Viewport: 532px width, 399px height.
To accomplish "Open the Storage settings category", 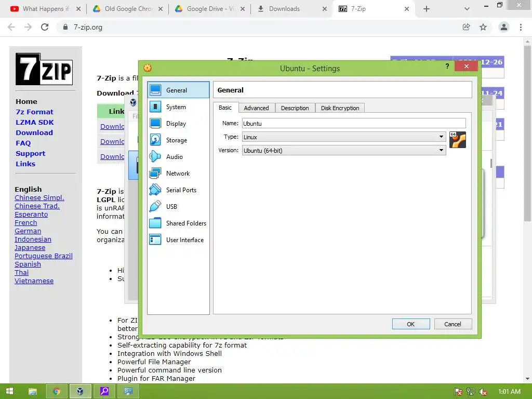I will (x=179, y=140).
